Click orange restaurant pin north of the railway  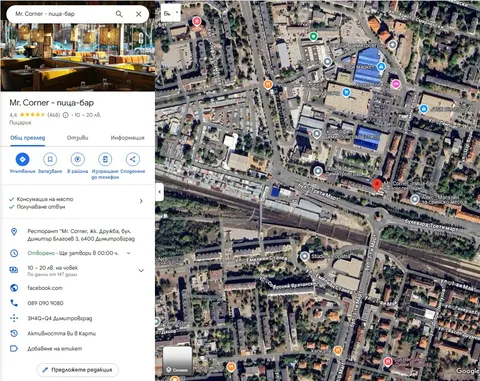click(268, 84)
